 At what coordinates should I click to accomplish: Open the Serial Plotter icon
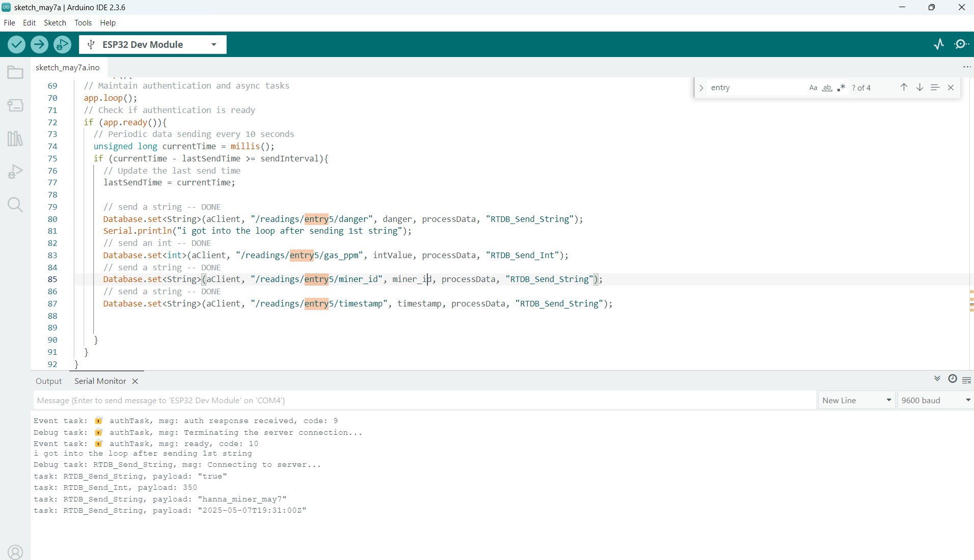pyautogui.click(x=939, y=44)
